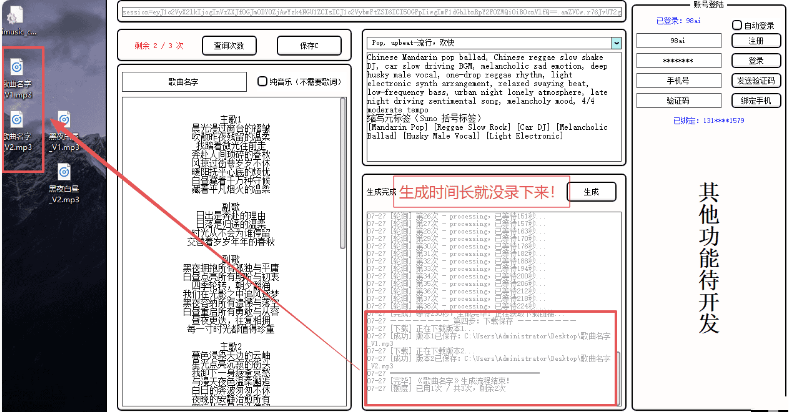Click the 主歌1 heading in lyrics

coord(231,119)
